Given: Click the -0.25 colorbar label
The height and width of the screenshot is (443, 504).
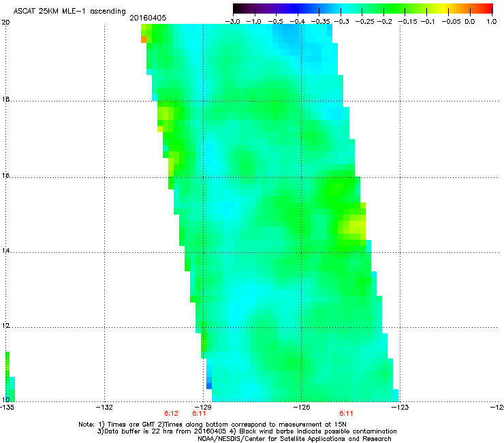Looking at the screenshot, I should [365, 22].
